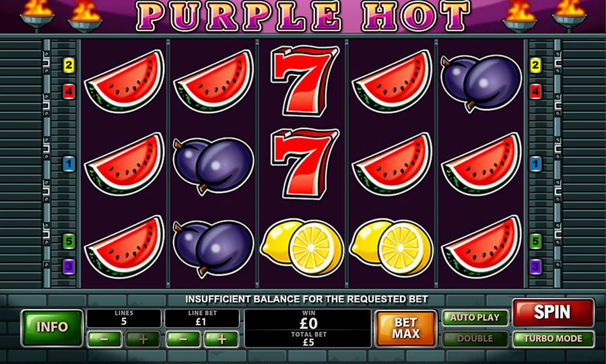Decrease the number of lines with minus
606x364 pixels.
105,339
